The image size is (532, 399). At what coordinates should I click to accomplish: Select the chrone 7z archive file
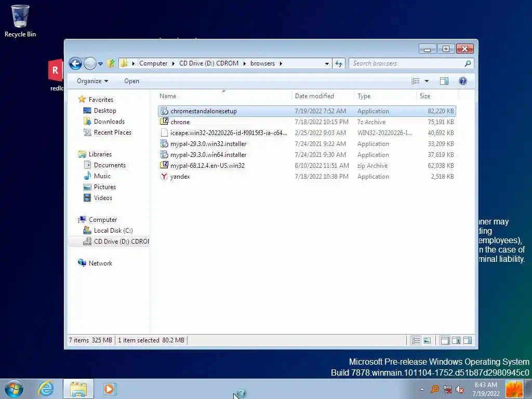tap(307, 122)
